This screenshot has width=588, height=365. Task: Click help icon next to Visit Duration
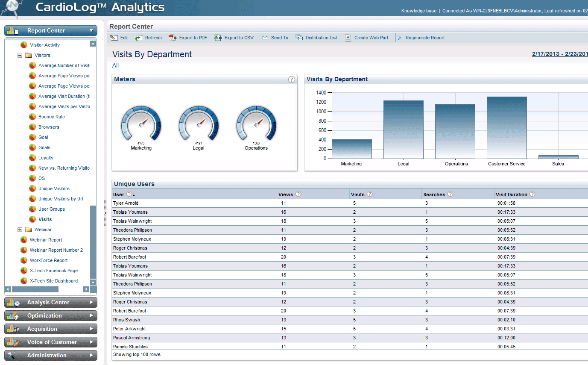pyautogui.click(x=532, y=194)
